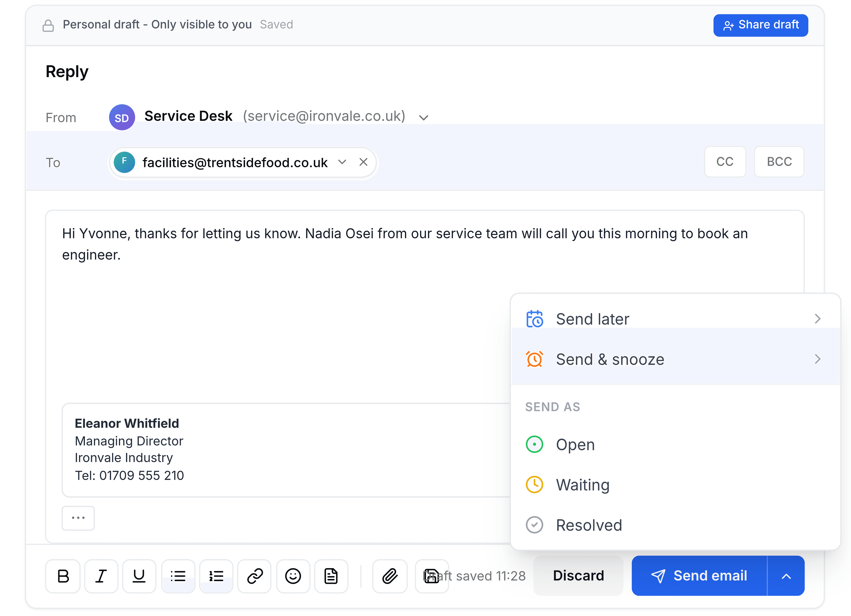Screen dimensions: 851x616
Task: Open the Send & snooze submenu
Action: point(675,359)
